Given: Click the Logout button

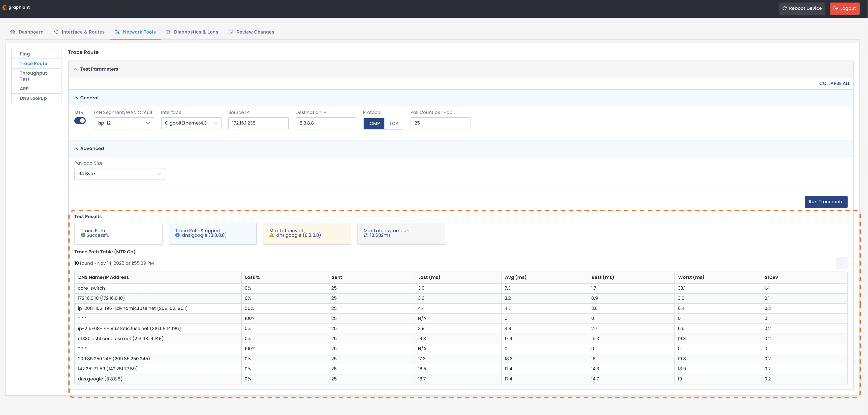Looking at the screenshot, I should click(844, 8).
